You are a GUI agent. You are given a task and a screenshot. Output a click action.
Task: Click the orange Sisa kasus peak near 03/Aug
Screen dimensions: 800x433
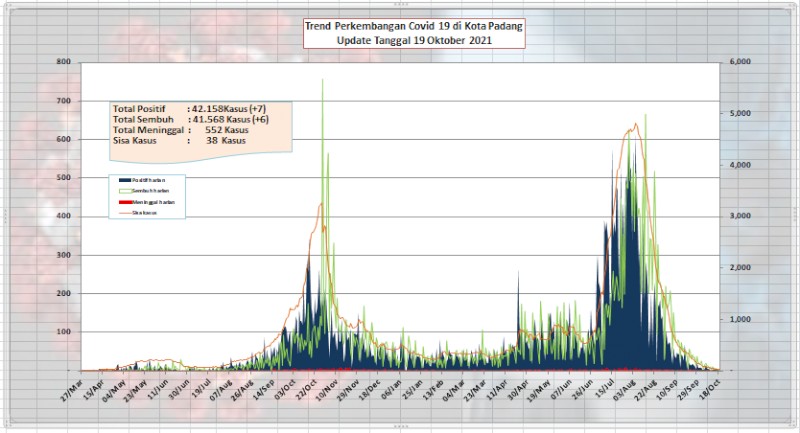(x=635, y=124)
